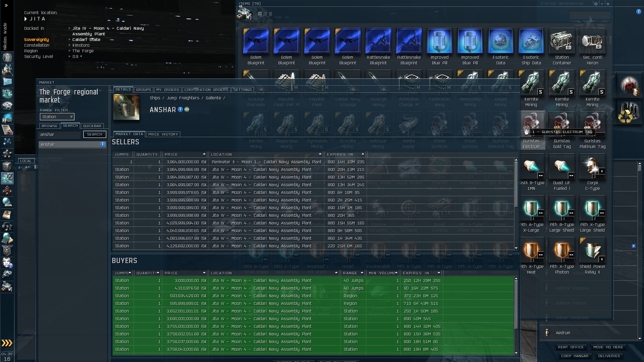Show info for Anshar in search results
This screenshot has height=362, width=644.
click(x=102, y=144)
